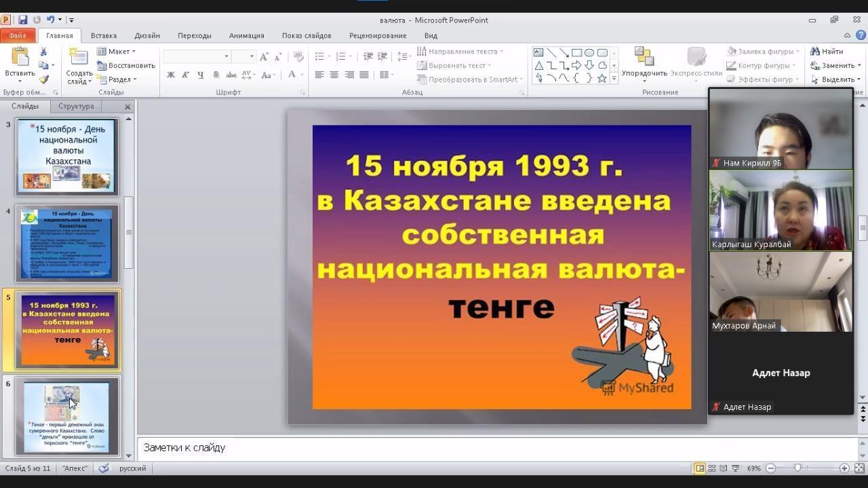Select the star shape in shapes gallery
Screen dimensions: 868x488
point(601,79)
